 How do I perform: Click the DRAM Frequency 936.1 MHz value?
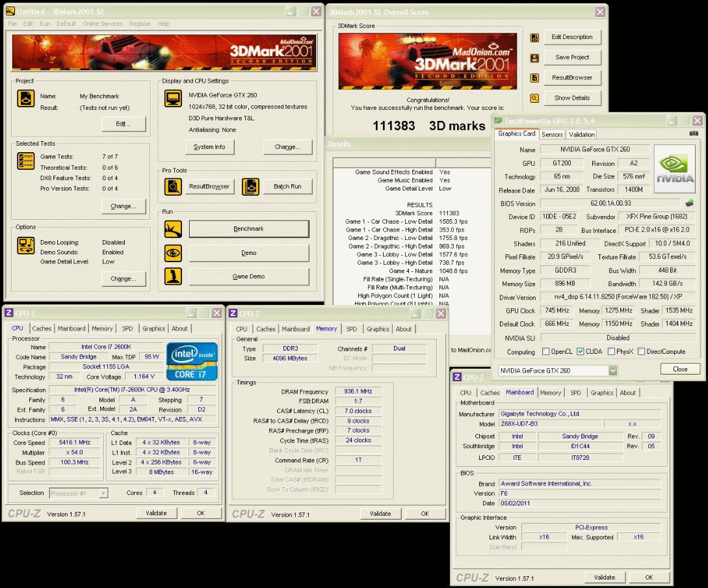(358, 392)
